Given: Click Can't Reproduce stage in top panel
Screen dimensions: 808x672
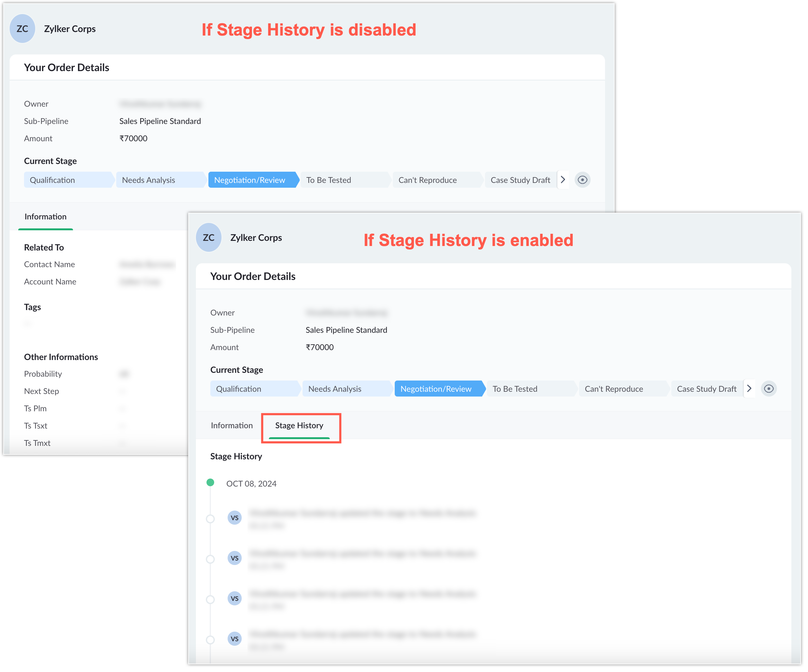Looking at the screenshot, I should click(x=427, y=180).
